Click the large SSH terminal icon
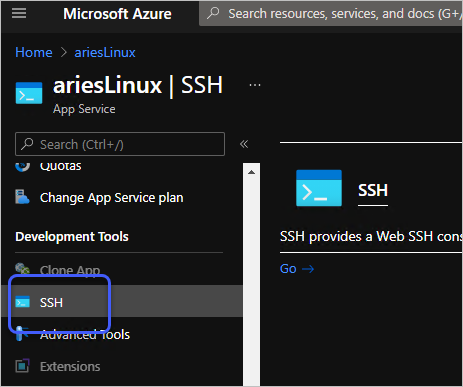This screenshot has height=387, width=463. tap(319, 188)
